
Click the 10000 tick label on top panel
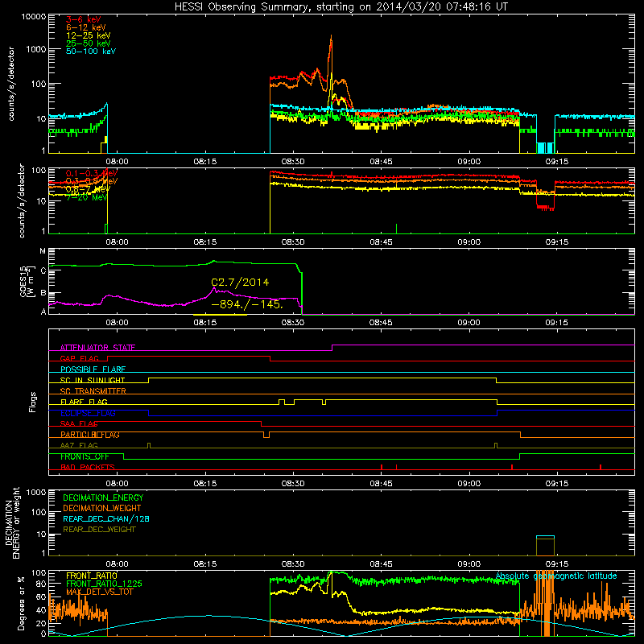point(34,16)
